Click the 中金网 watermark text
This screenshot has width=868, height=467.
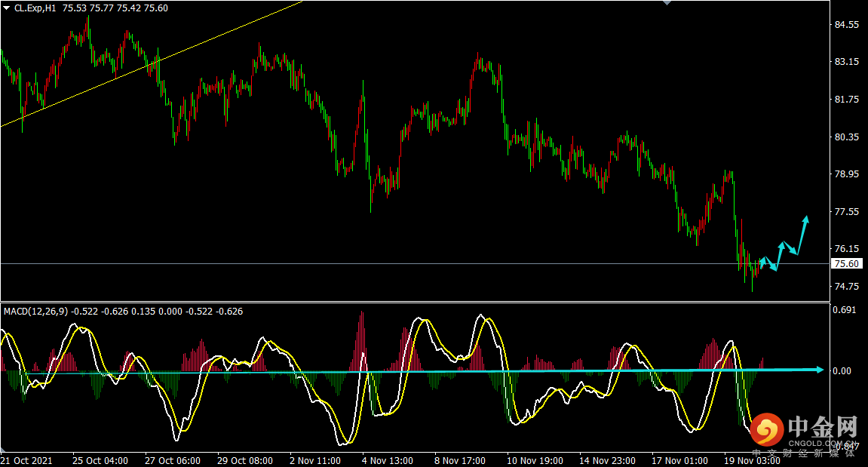pyautogui.click(x=822, y=428)
